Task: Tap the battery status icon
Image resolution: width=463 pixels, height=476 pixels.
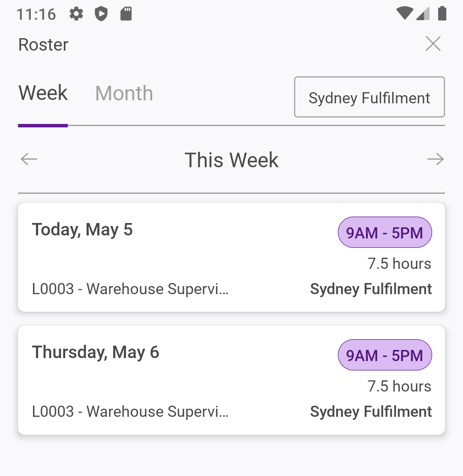Action: (442, 14)
